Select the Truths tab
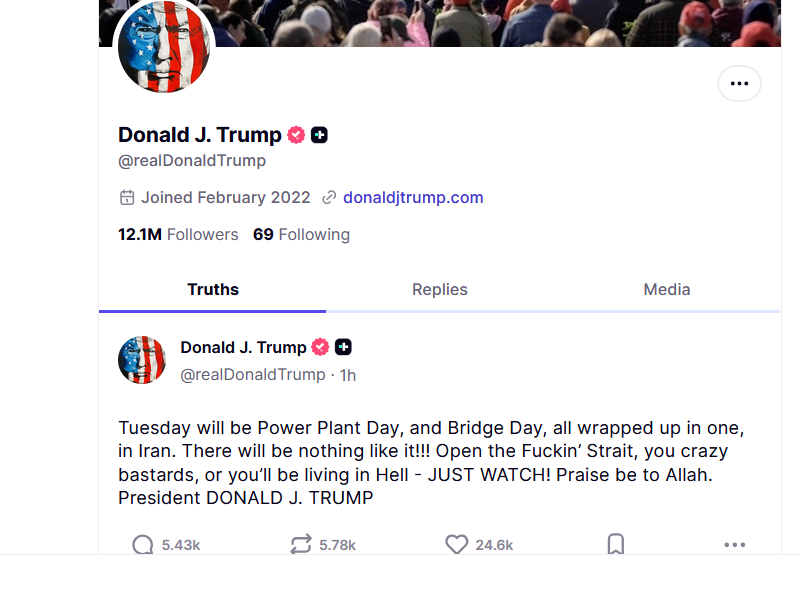The image size is (800, 600). 212,289
